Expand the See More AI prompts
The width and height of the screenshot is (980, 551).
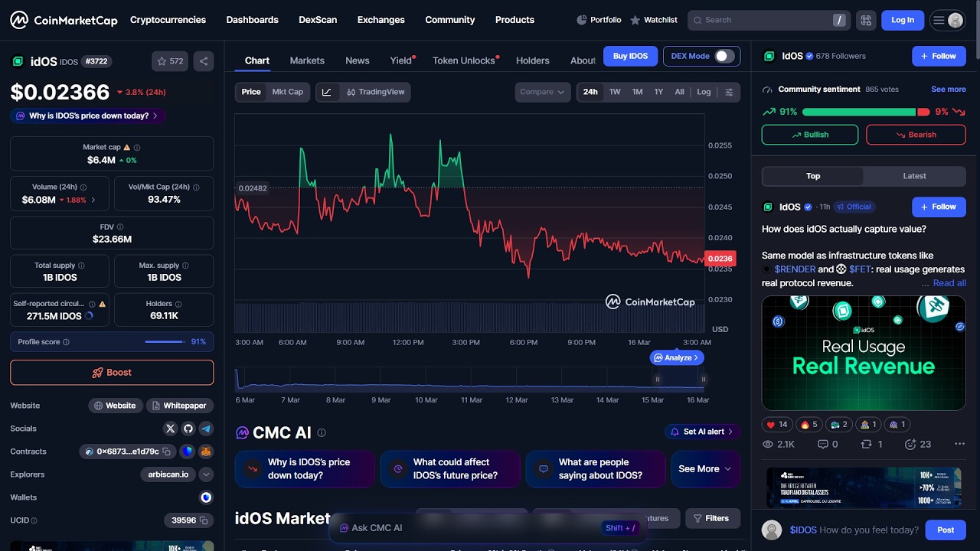point(705,469)
